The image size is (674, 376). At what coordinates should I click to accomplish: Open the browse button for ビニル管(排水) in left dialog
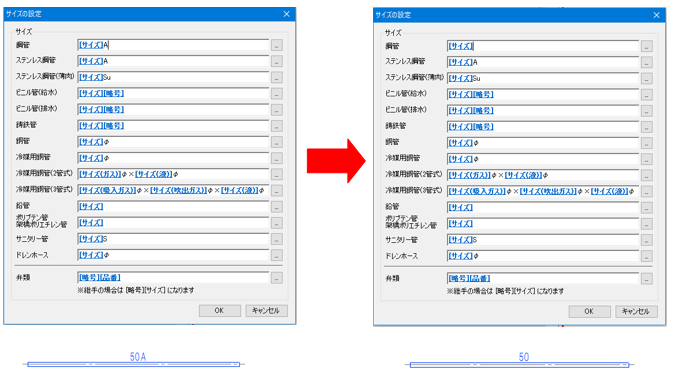(277, 110)
